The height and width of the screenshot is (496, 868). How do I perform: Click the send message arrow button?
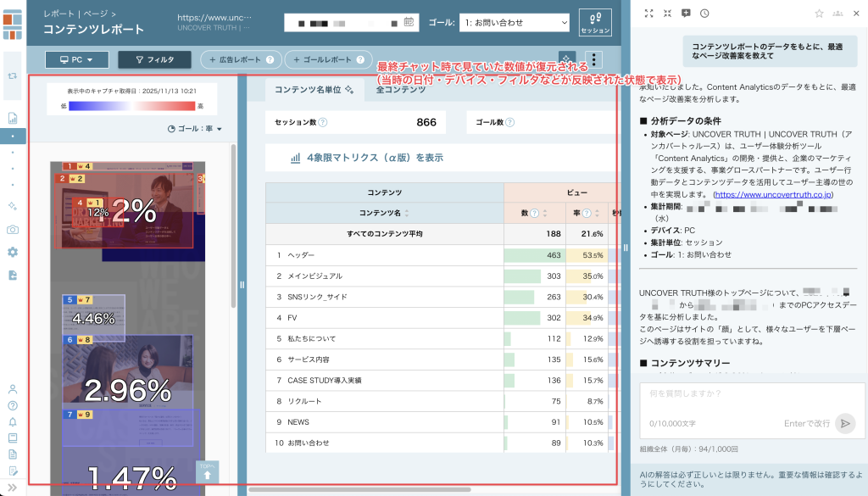pyautogui.click(x=844, y=423)
